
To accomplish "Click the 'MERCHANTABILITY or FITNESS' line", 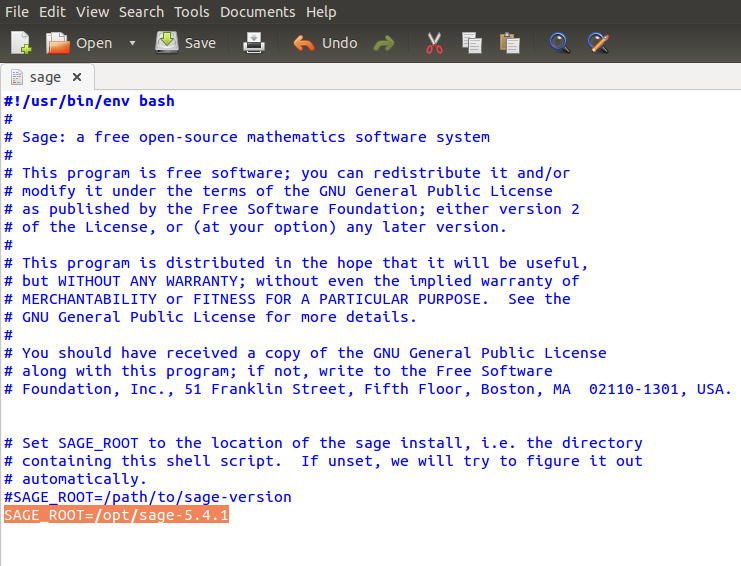I will point(287,299).
